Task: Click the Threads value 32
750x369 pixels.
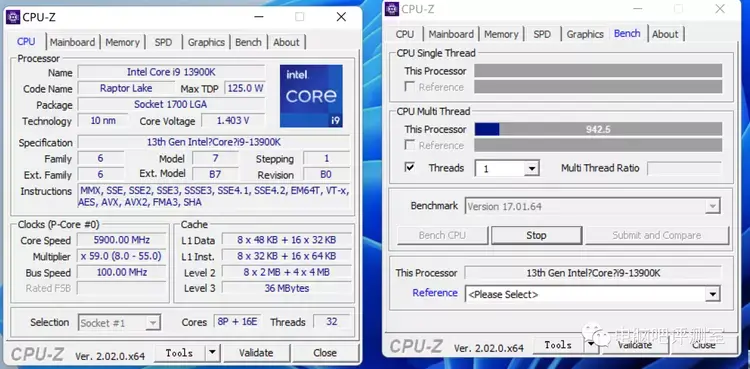Action: [x=331, y=322]
